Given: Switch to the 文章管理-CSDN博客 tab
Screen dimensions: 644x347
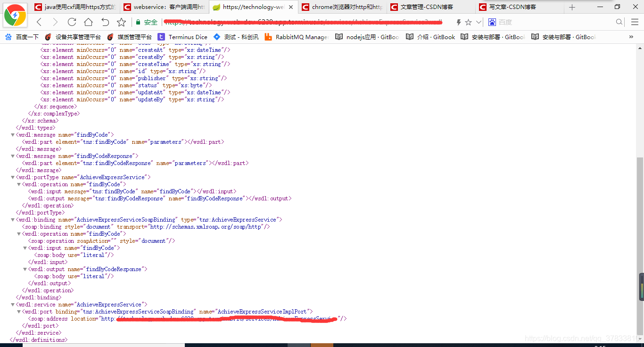Looking at the screenshot, I should 431,7.
